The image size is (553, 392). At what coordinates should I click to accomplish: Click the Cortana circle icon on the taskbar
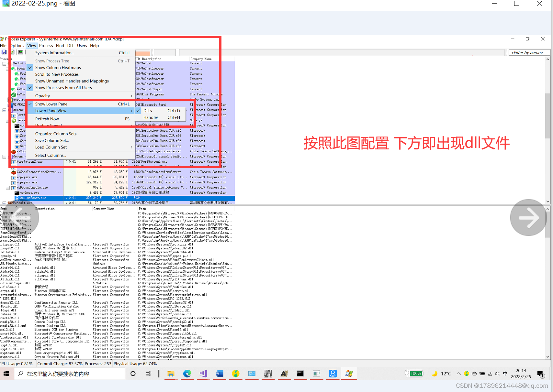point(133,374)
